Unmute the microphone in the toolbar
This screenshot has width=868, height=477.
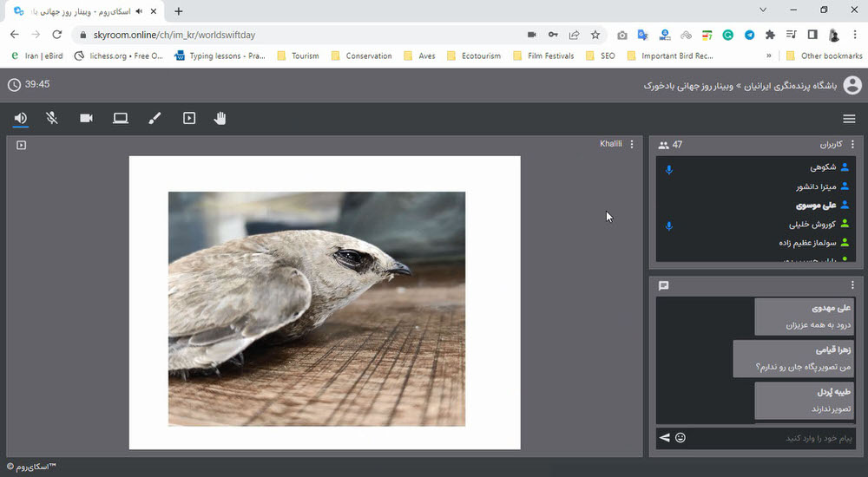tap(52, 119)
